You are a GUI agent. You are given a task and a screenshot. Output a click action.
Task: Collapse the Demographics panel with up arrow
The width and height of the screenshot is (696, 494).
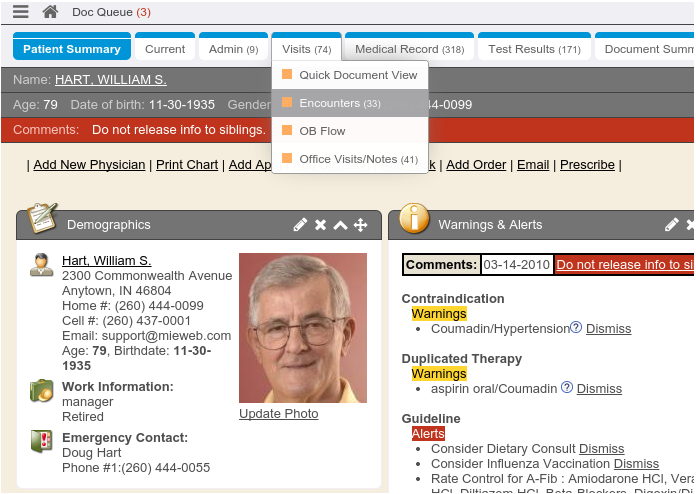point(340,225)
